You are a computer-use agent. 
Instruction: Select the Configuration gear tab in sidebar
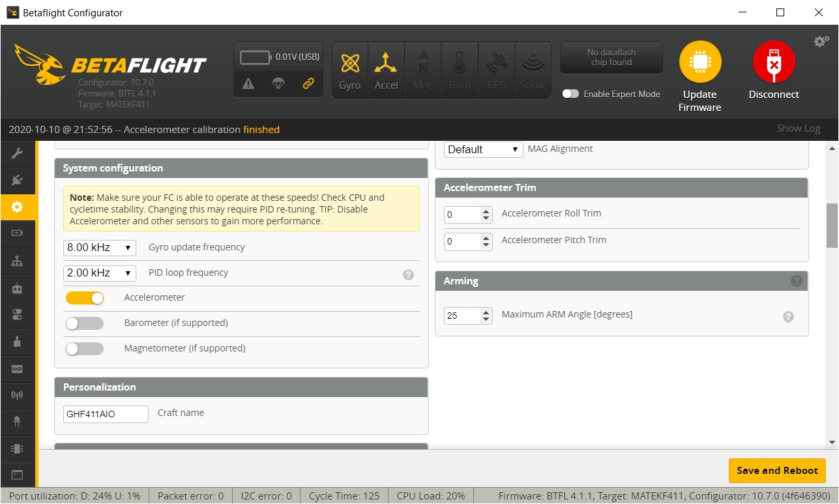(18, 207)
